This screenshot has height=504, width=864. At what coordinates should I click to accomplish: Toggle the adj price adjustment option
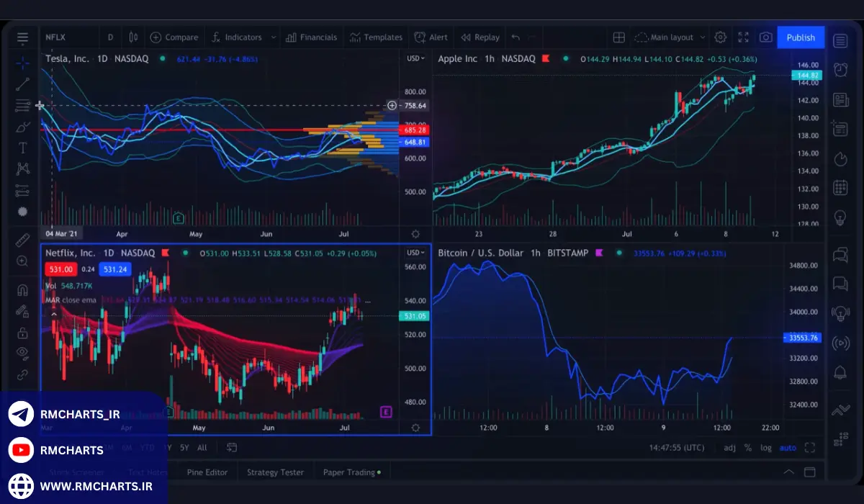pos(729,448)
